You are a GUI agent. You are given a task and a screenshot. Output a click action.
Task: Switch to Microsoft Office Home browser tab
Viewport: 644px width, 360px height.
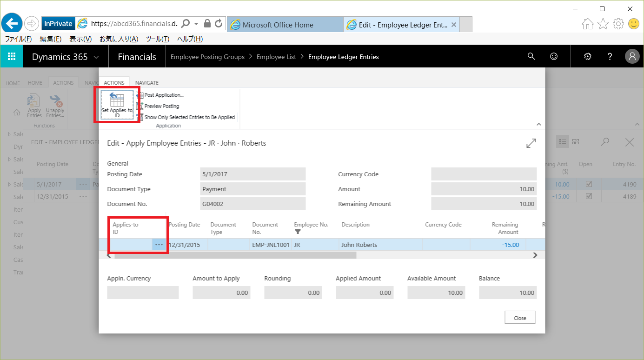click(x=285, y=25)
